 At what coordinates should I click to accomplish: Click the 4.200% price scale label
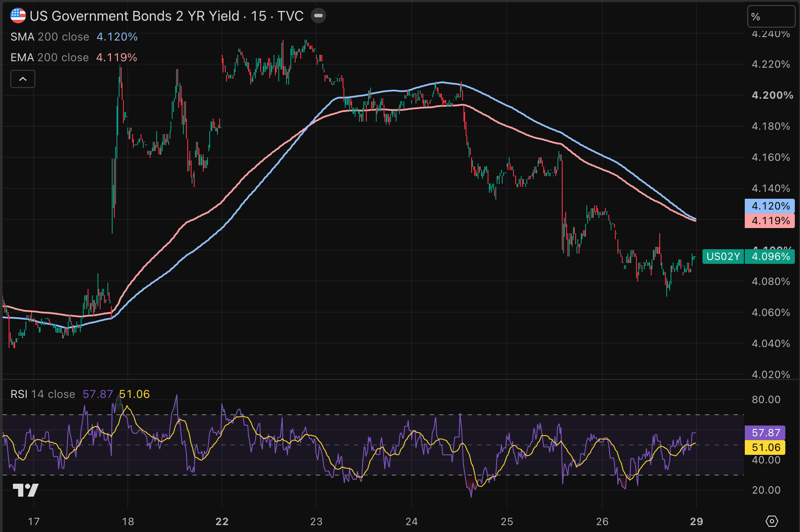(x=772, y=95)
